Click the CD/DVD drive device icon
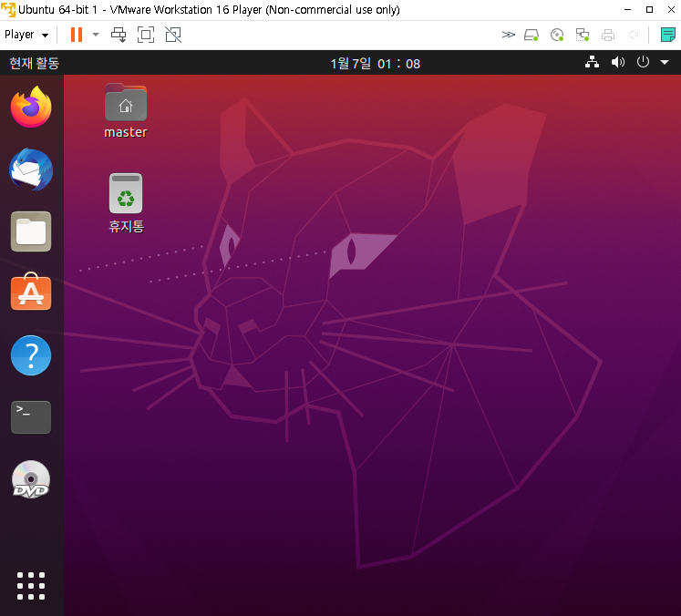This screenshot has height=616, width=681. (557, 35)
